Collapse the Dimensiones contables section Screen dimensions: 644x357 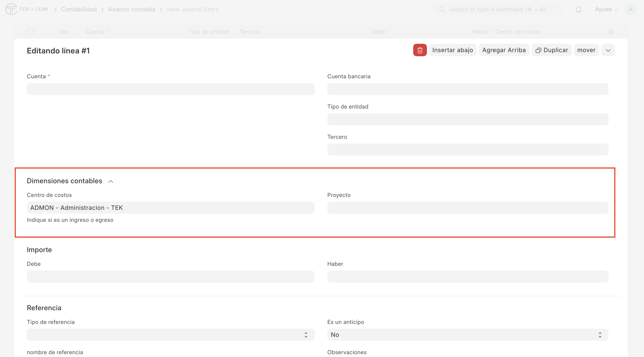click(111, 181)
